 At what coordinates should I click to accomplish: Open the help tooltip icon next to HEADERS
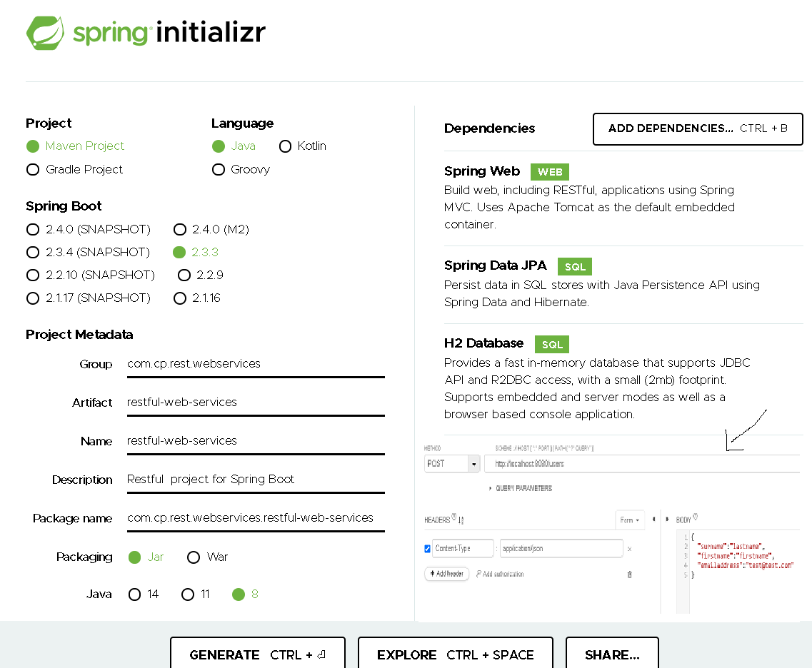[x=454, y=515]
